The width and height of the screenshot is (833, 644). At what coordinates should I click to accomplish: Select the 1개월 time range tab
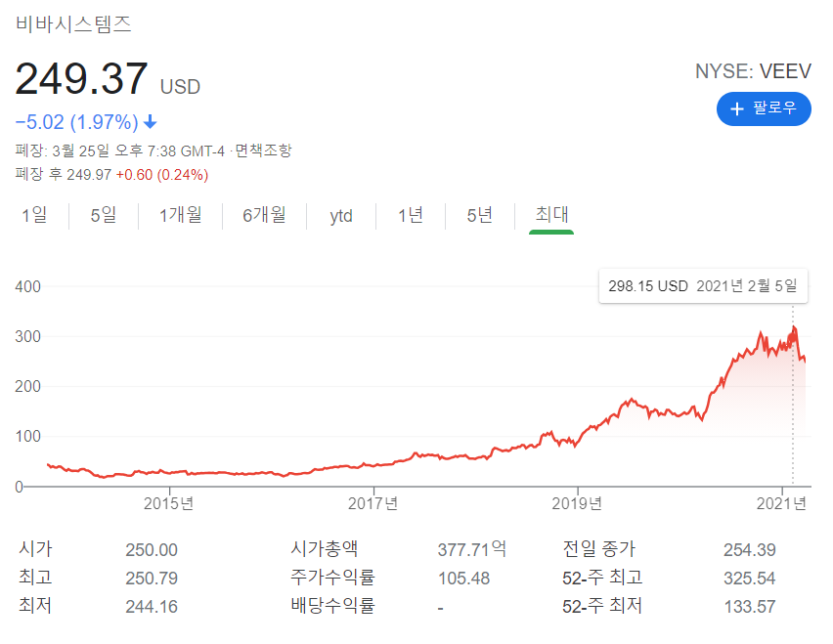coord(180,215)
